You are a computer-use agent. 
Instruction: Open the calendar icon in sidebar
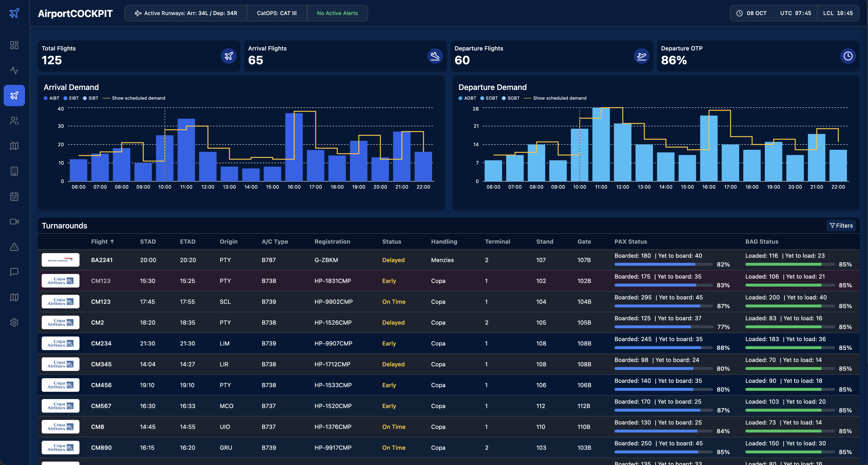14,196
